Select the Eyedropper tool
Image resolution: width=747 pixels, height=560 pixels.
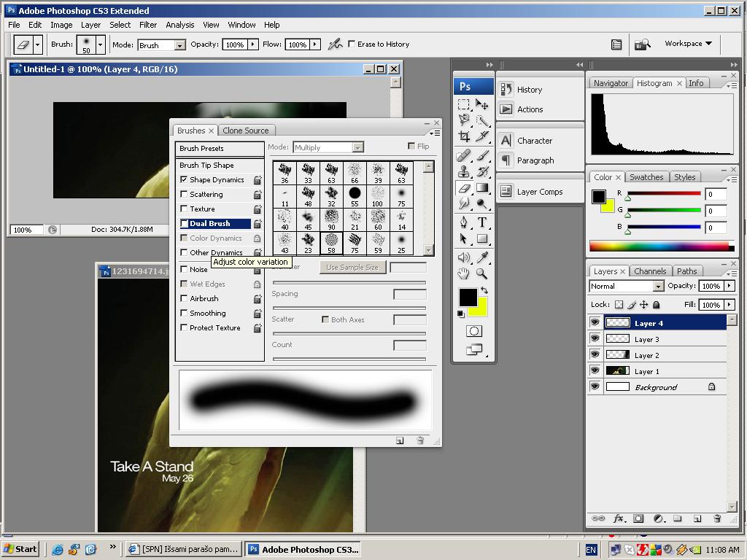point(482,257)
